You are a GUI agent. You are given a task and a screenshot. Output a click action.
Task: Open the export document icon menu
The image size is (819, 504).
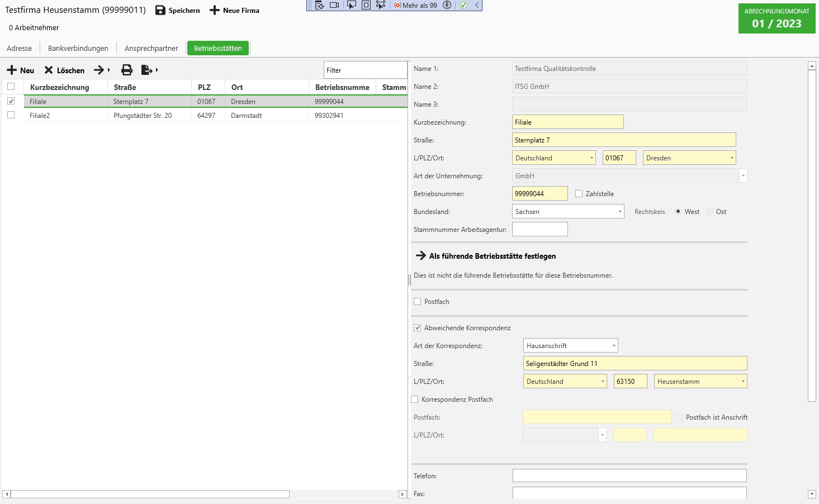tap(148, 70)
